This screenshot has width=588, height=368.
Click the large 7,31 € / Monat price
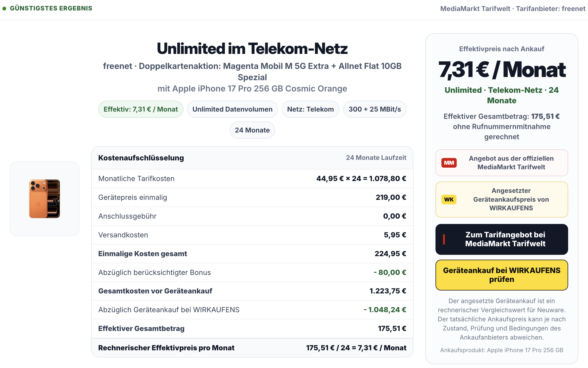(x=502, y=69)
